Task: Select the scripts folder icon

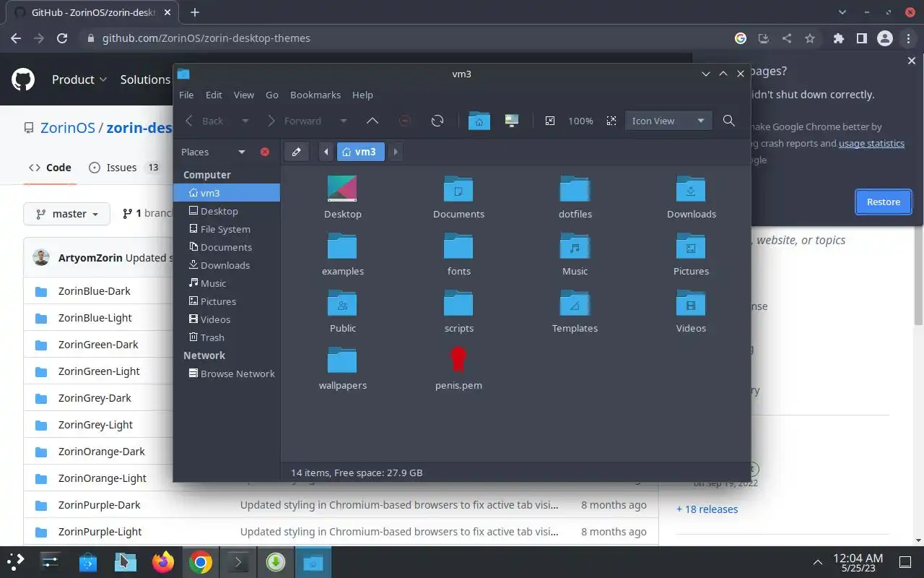Action: click(x=458, y=303)
